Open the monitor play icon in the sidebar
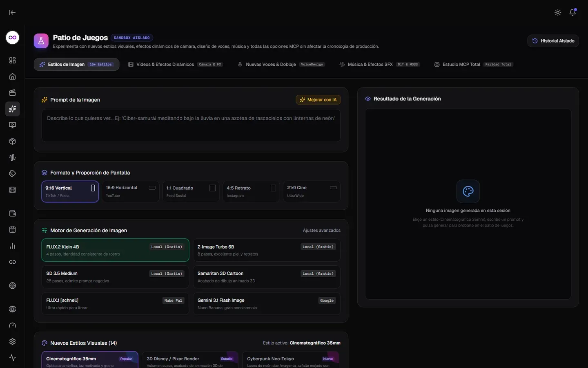The image size is (588, 368). pyautogui.click(x=13, y=125)
